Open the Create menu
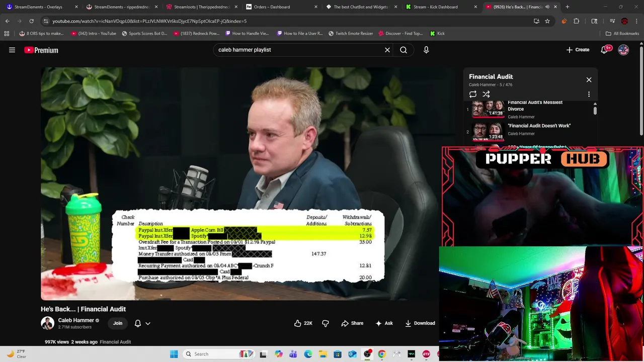644x362 pixels. click(x=578, y=50)
